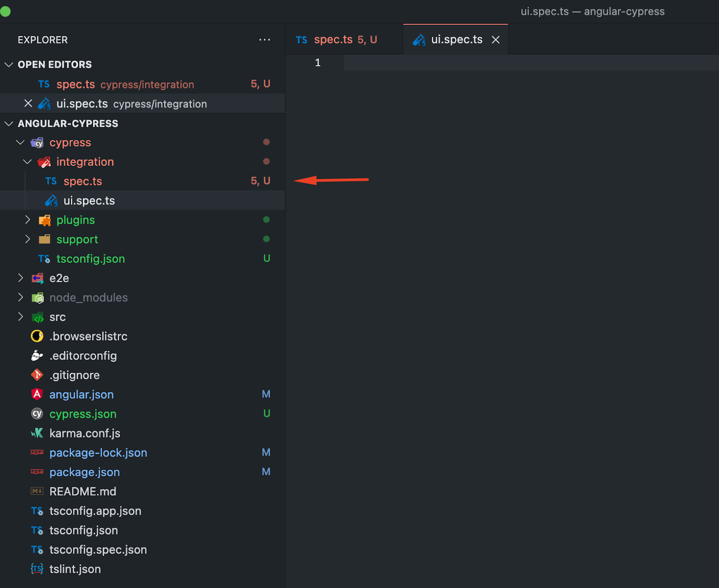Screen dimensions: 719x588
Task: Expand the node_modules folder chevron
Action: tap(20, 297)
